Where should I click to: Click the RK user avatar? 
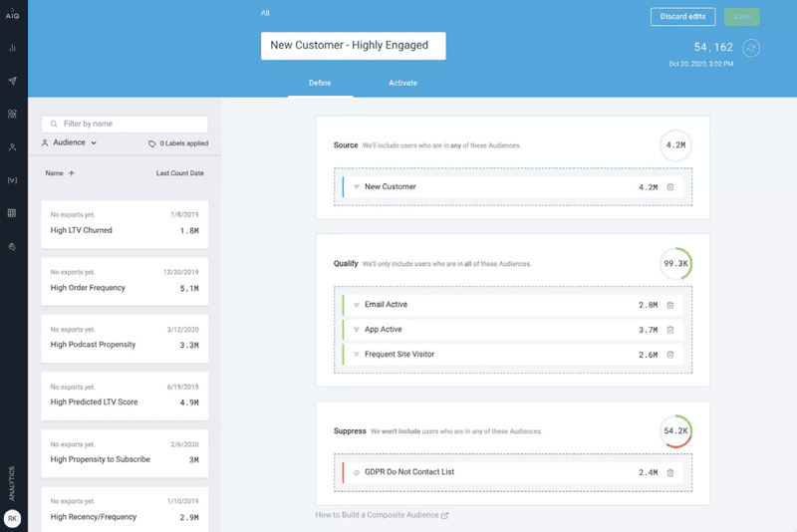tap(12, 519)
